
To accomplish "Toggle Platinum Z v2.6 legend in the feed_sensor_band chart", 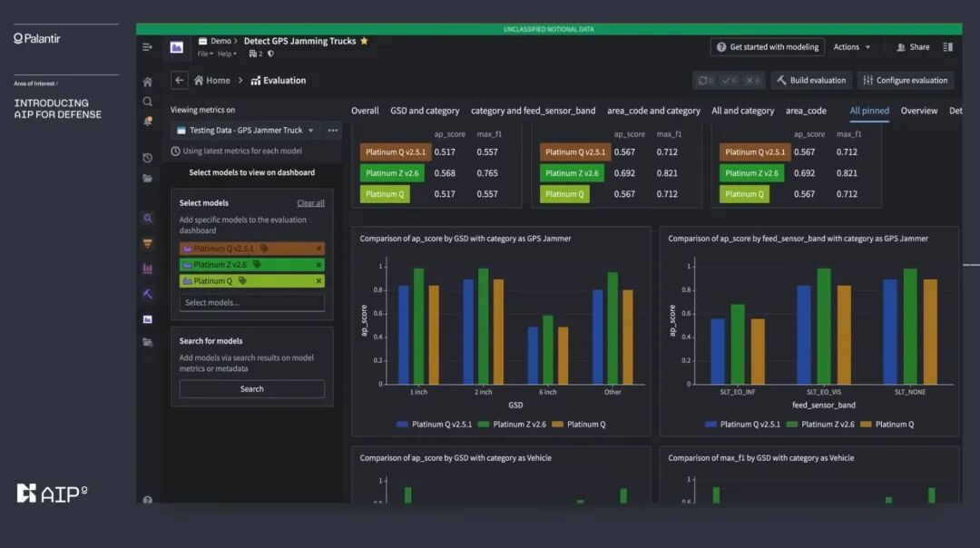I will click(820, 425).
